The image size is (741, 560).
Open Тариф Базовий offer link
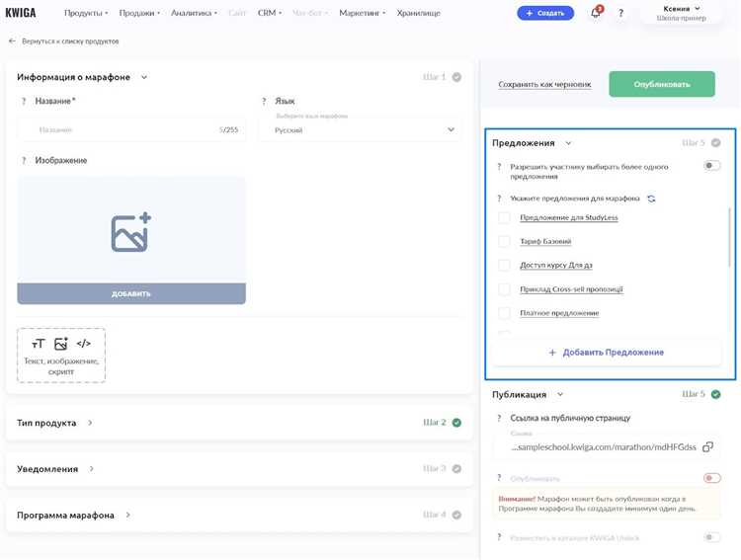pyautogui.click(x=545, y=242)
